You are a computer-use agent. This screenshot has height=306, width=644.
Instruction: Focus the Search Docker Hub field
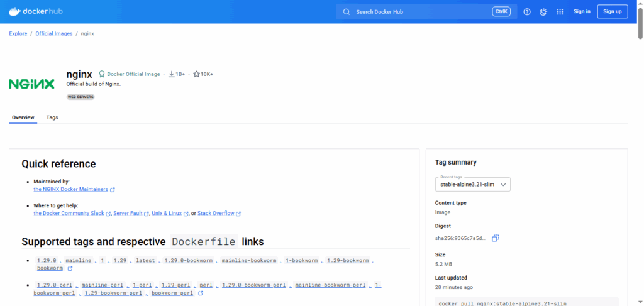point(421,11)
